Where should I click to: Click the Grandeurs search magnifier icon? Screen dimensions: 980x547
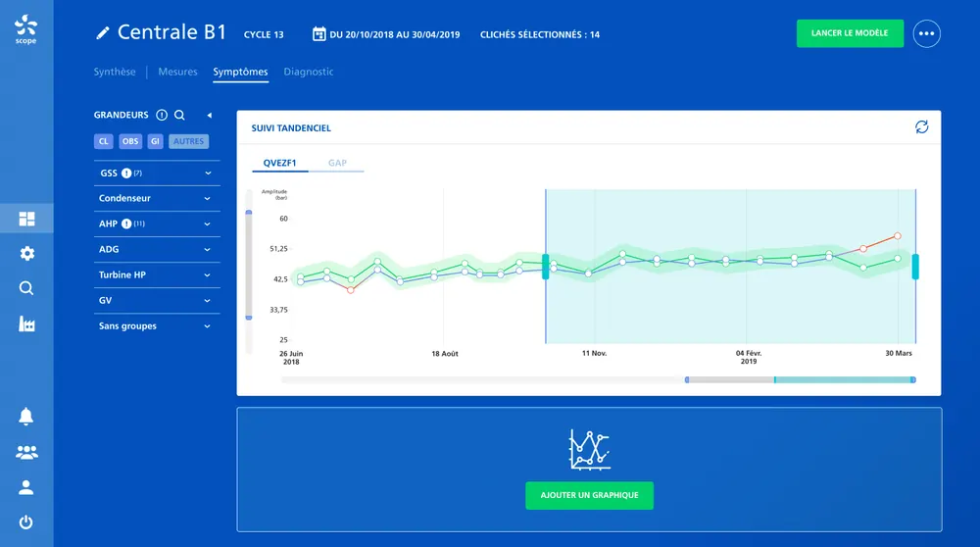coord(179,115)
